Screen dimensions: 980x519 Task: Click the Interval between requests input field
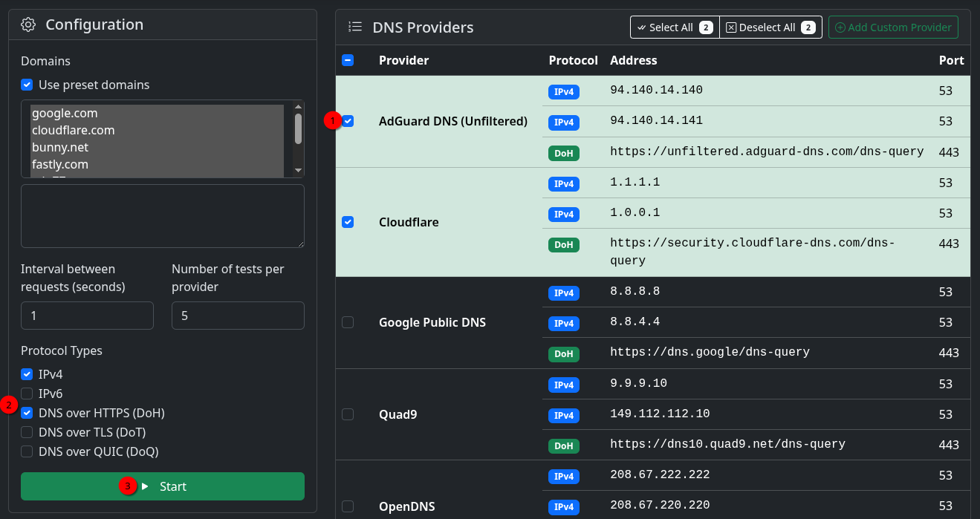click(87, 316)
